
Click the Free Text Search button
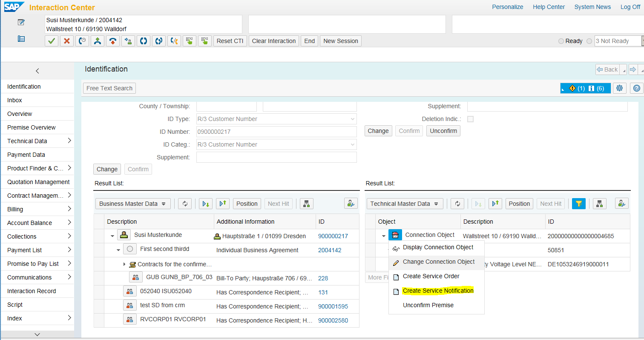[109, 88]
